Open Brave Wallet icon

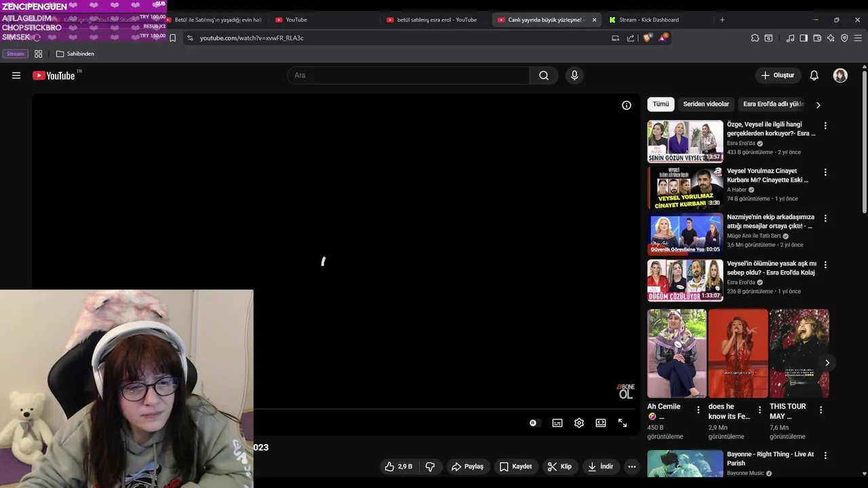[x=817, y=38]
